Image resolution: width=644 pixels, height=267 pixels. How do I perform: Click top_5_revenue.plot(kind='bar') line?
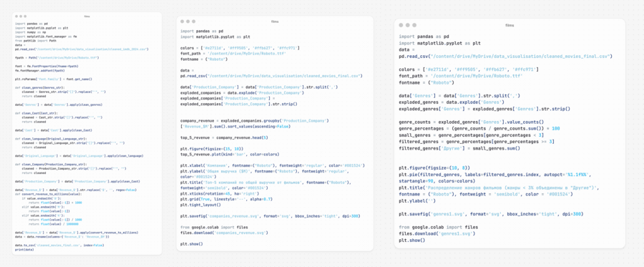coord(230,155)
